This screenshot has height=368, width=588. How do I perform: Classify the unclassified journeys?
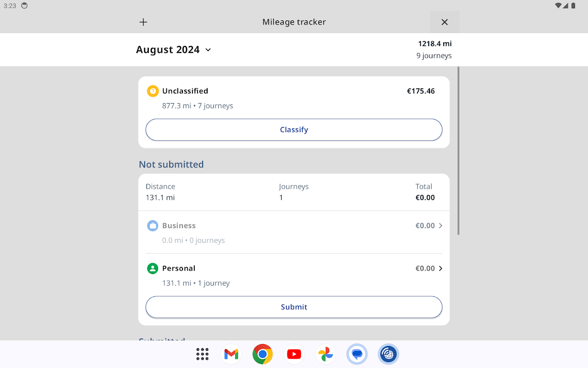294,130
